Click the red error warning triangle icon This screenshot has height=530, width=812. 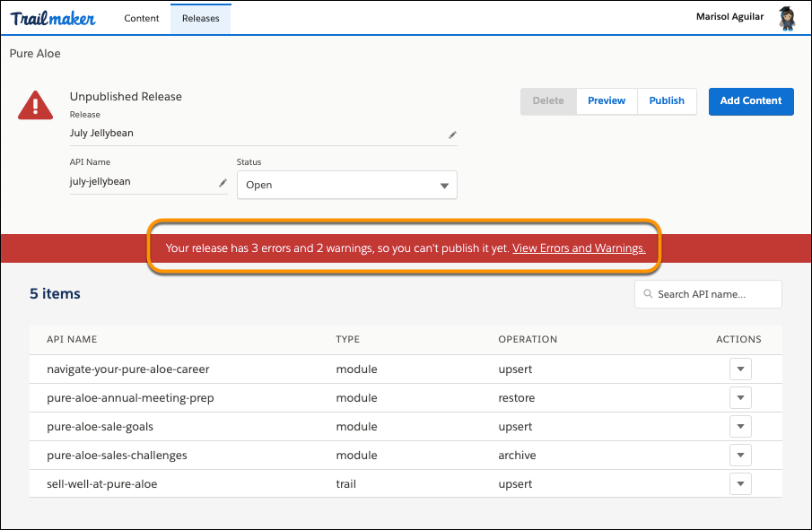[35, 106]
